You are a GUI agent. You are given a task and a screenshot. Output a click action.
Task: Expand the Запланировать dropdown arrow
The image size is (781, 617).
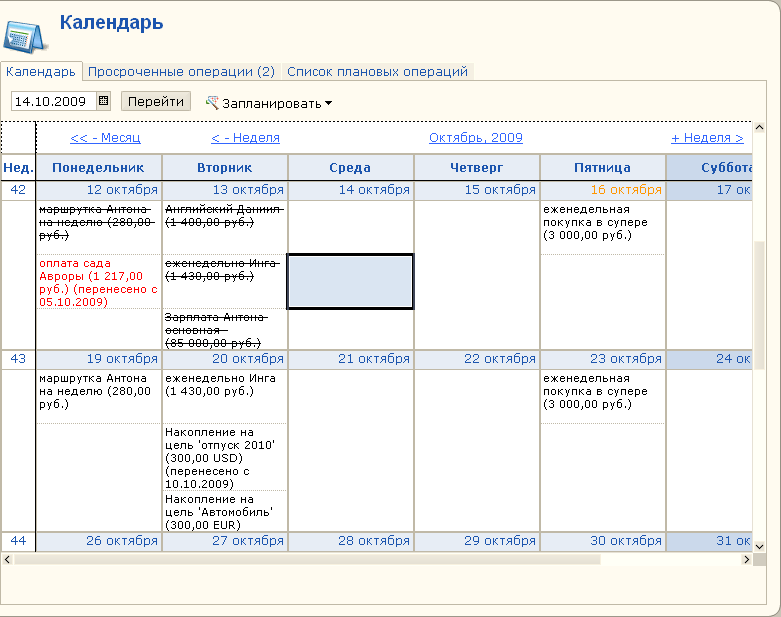pyautogui.click(x=329, y=104)
